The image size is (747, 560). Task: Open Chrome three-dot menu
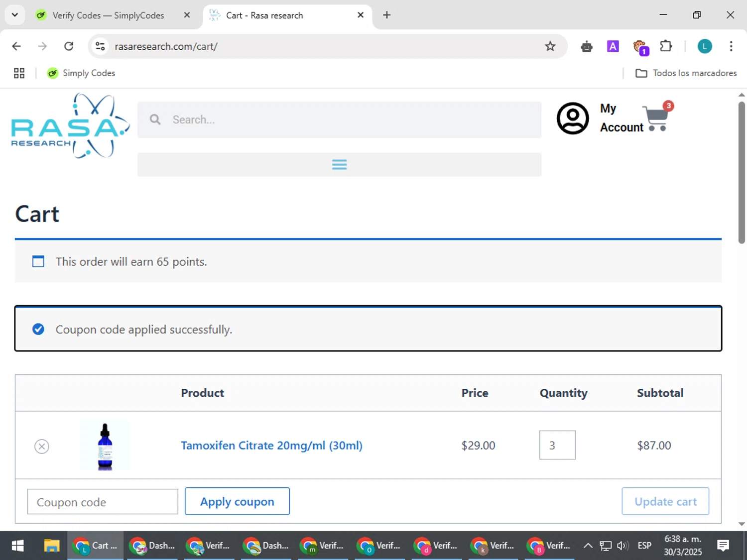(x=731, y=46)
